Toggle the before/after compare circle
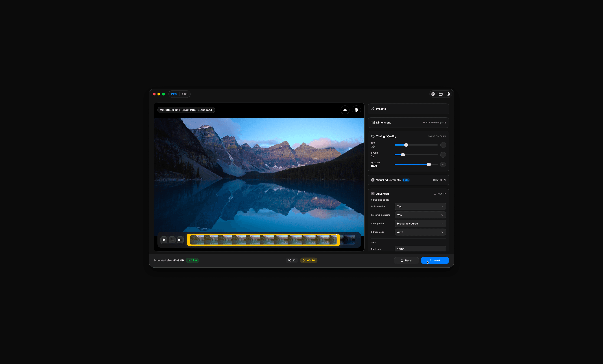 [x=356, y=110]
